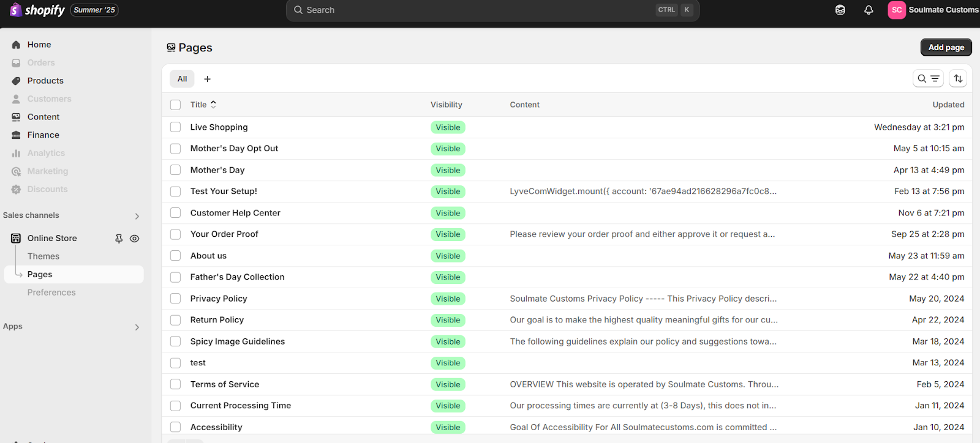This screenshot has width=980, height=443.
Task: Select the All tab
Action: tap(182, 79)
